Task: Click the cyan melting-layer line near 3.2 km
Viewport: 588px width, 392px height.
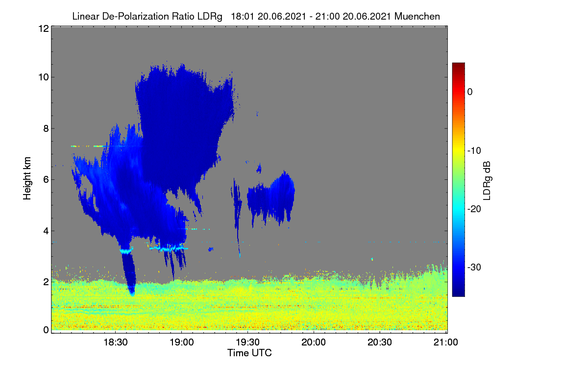Action: (x=168, y=249)
